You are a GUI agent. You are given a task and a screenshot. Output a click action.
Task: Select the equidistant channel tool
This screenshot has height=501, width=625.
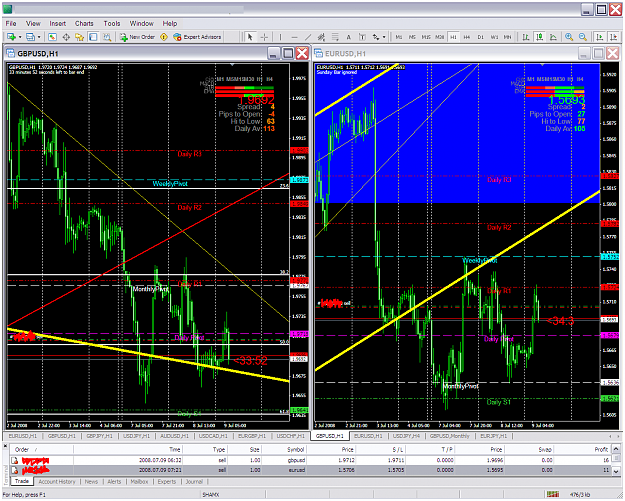tap(322, 37)
